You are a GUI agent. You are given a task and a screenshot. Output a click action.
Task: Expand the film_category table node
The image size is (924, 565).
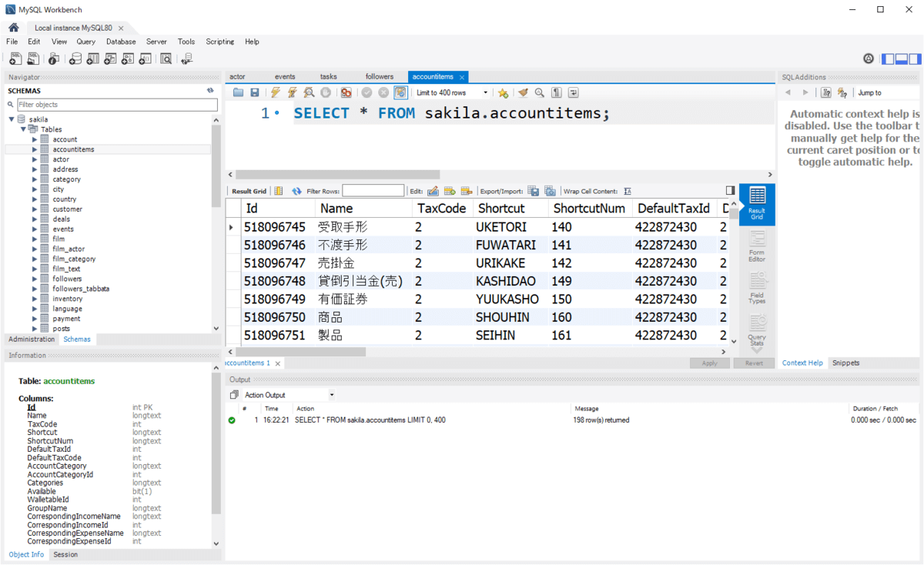35,259
